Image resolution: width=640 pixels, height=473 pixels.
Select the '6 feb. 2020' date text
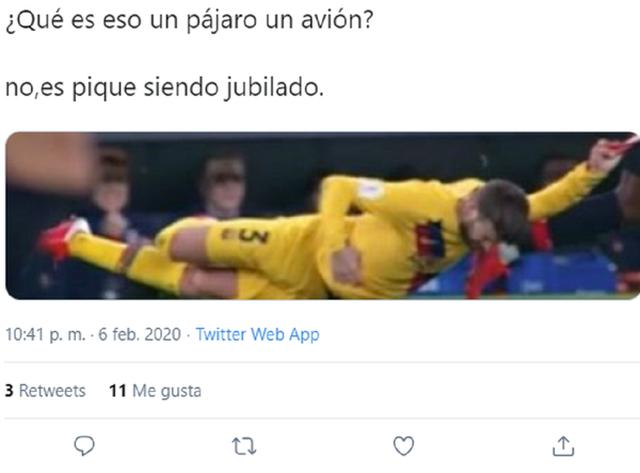[140, 334]
